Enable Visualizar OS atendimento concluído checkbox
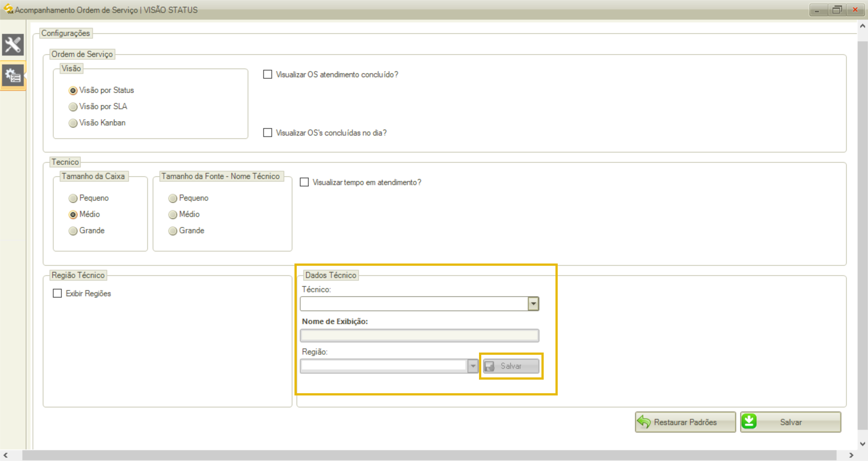The height and width of the screenshot is (461, 868). tap(268, 74)
